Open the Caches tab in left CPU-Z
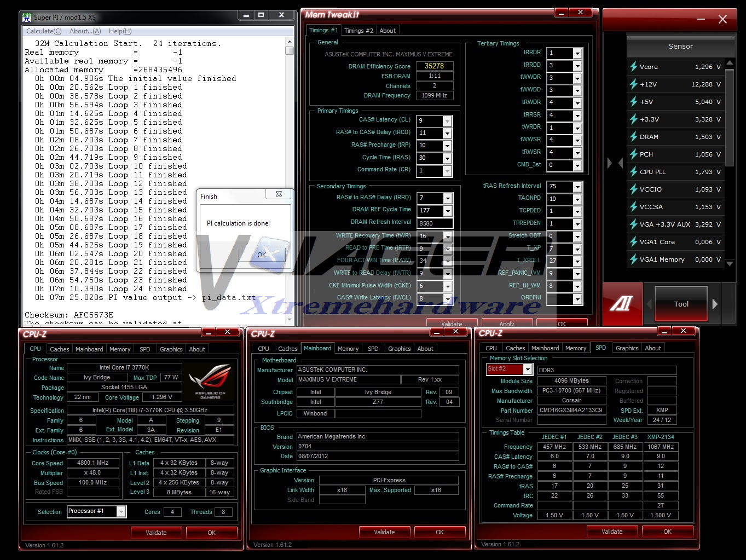This screenshot has width=746, height=560. click(59, 349)
